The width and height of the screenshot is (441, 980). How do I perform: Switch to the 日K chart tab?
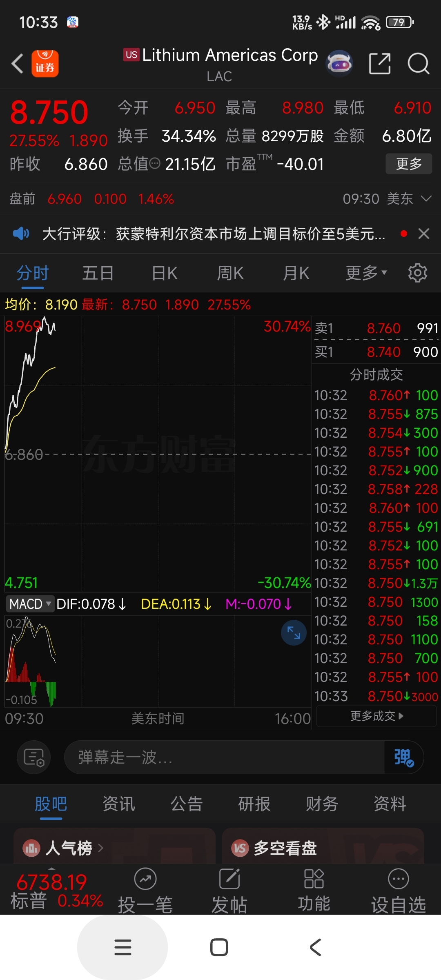point(165,273)
